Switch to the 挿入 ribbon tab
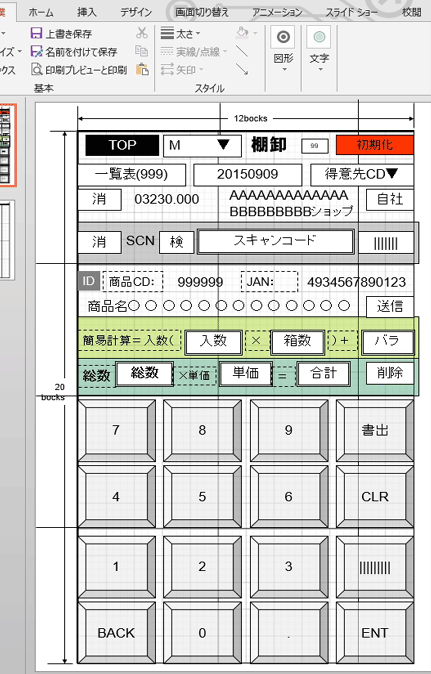This screenshot has width=431, height=674. [87, 12]
